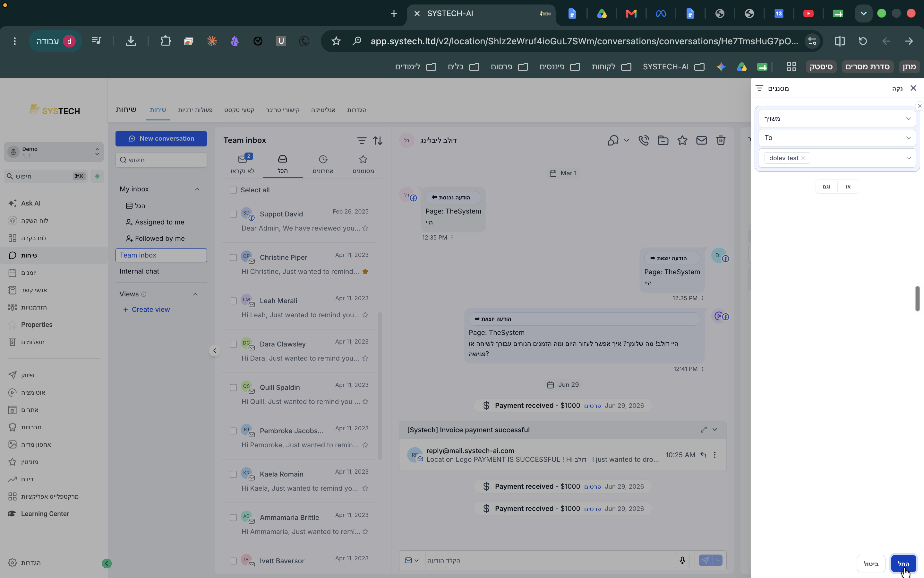Check the Select all checkbox
The width and height of the screenshot is (924, 578).
233,190
